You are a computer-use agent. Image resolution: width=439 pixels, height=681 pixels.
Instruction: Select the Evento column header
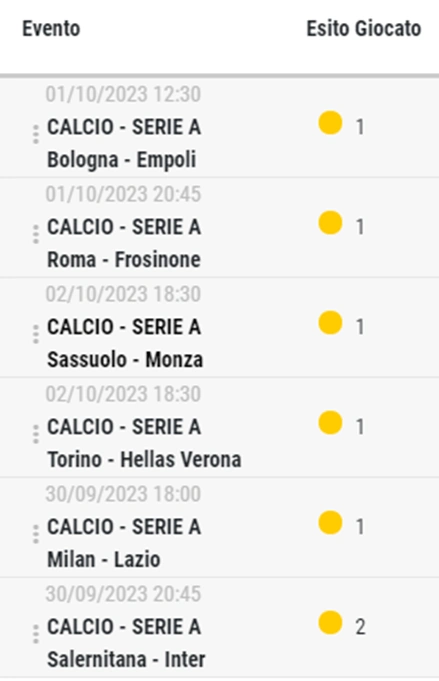pos(51,29)
